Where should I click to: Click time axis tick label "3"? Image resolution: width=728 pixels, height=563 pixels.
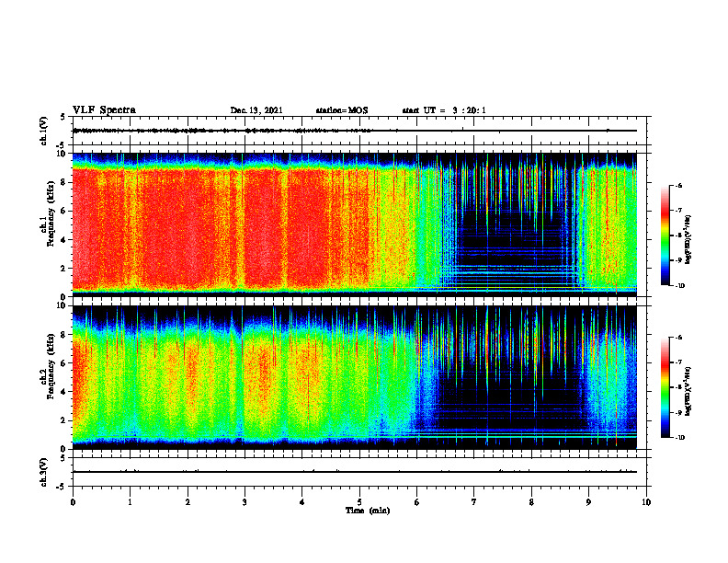[x=245, y=502]
